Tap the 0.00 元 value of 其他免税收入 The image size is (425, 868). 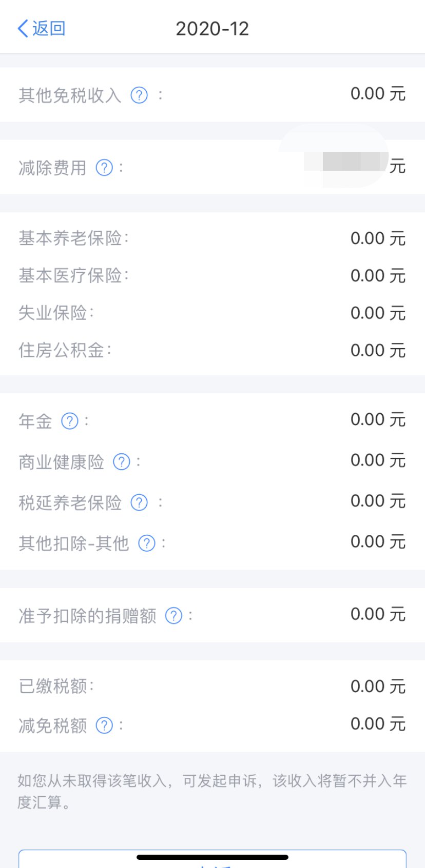(378, 94)
